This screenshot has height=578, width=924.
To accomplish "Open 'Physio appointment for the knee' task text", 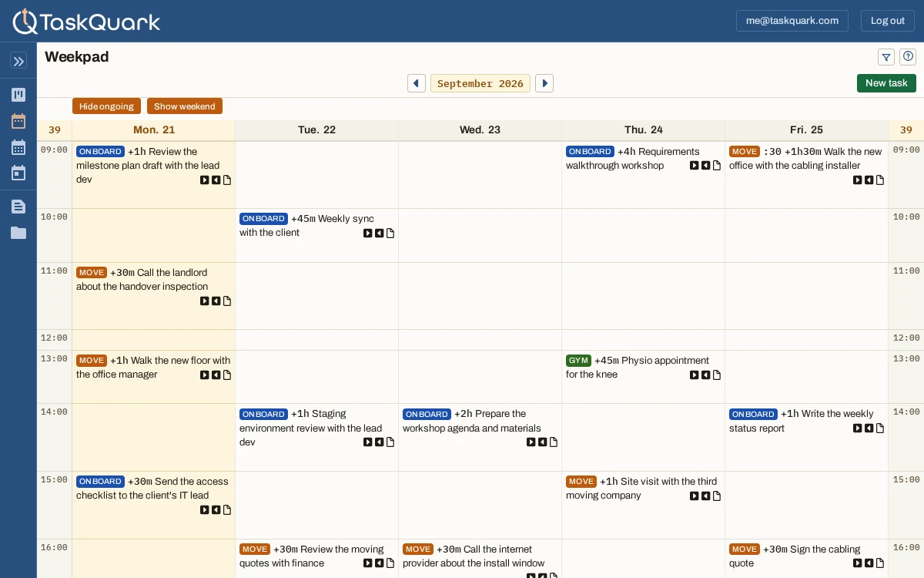I will click(638, 368).
